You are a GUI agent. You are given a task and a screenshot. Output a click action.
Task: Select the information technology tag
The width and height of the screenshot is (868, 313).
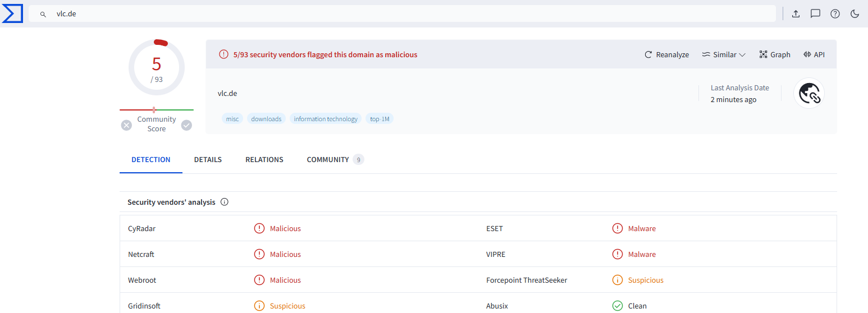point(326,119)
